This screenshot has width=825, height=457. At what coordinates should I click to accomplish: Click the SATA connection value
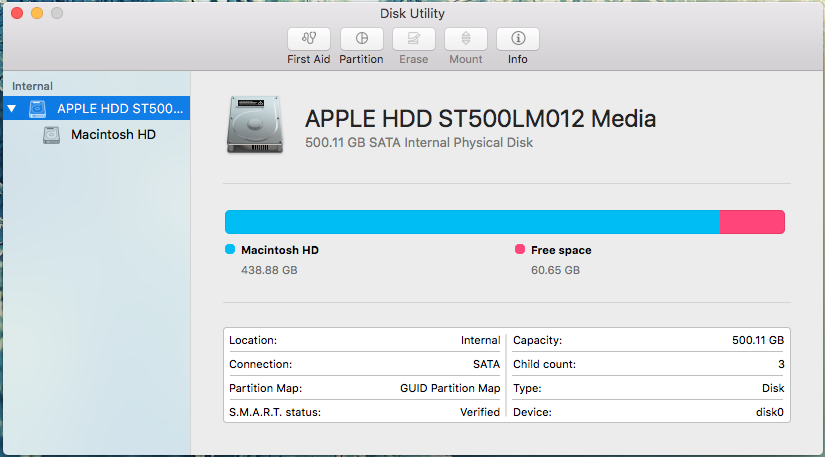(486, 364)
